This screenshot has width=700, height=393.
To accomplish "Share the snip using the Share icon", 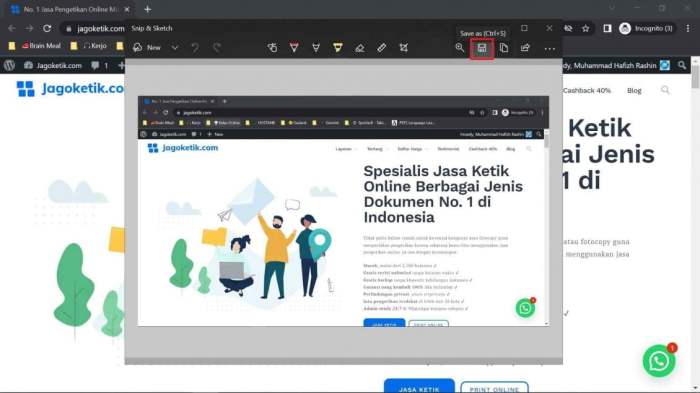I will 525,47.
